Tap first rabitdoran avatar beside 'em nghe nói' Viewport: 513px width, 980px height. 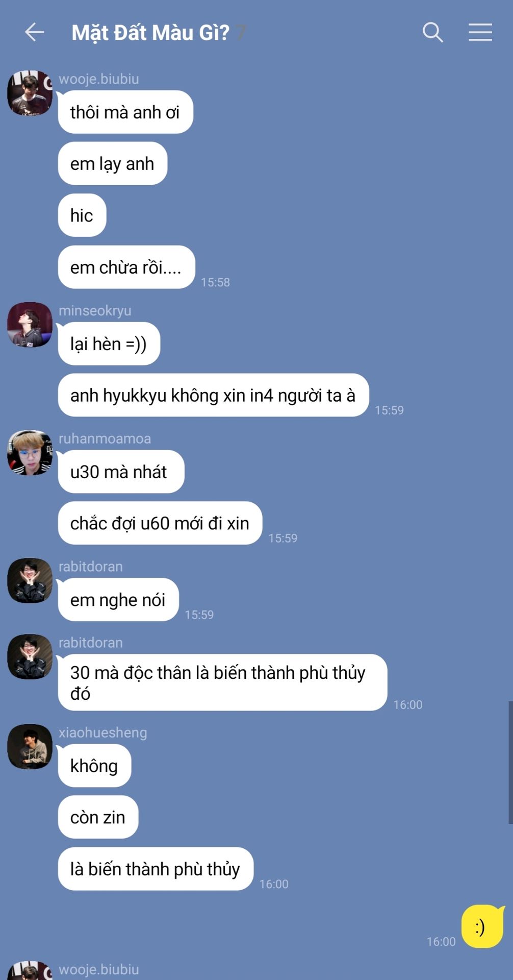pos(30,580)
